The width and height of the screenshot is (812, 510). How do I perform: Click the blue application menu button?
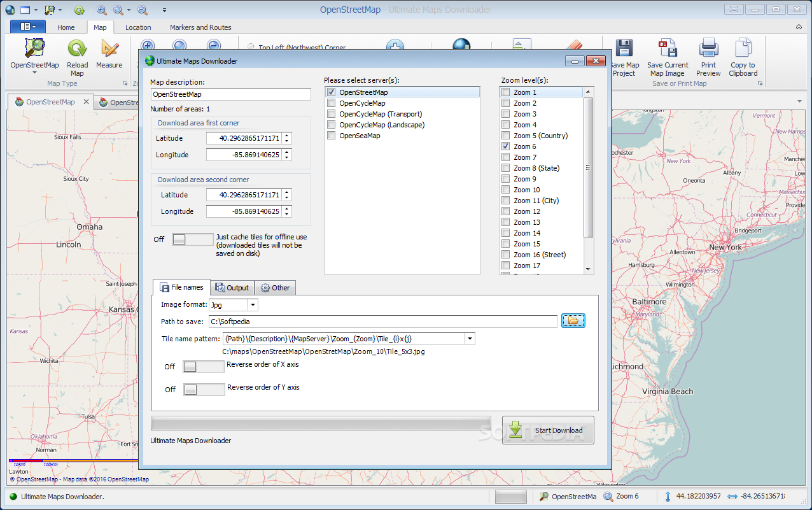(x=28, y=27)
